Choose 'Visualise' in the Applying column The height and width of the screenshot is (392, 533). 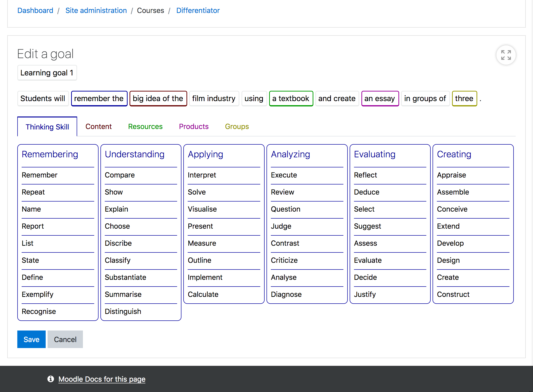(202, 209)
